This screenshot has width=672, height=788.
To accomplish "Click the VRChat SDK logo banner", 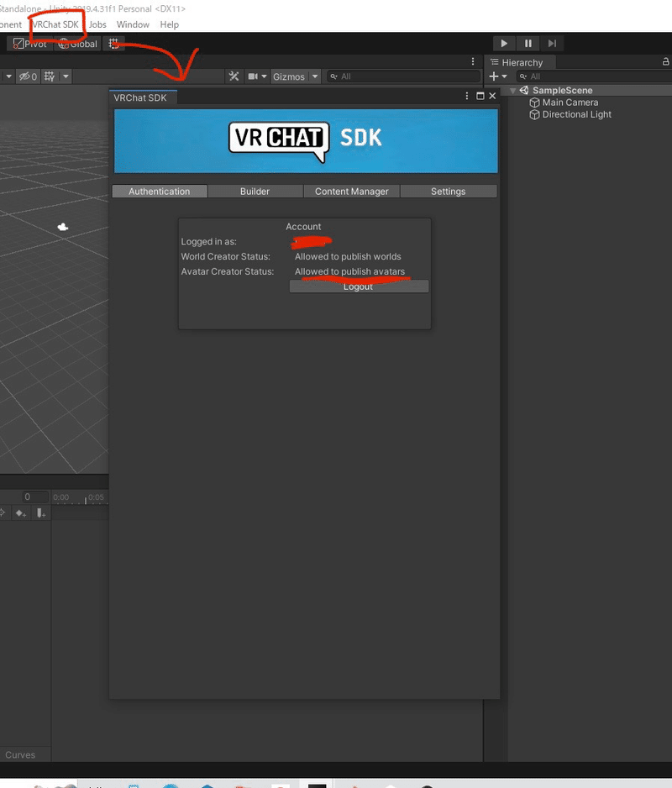I will click(306, 141).
